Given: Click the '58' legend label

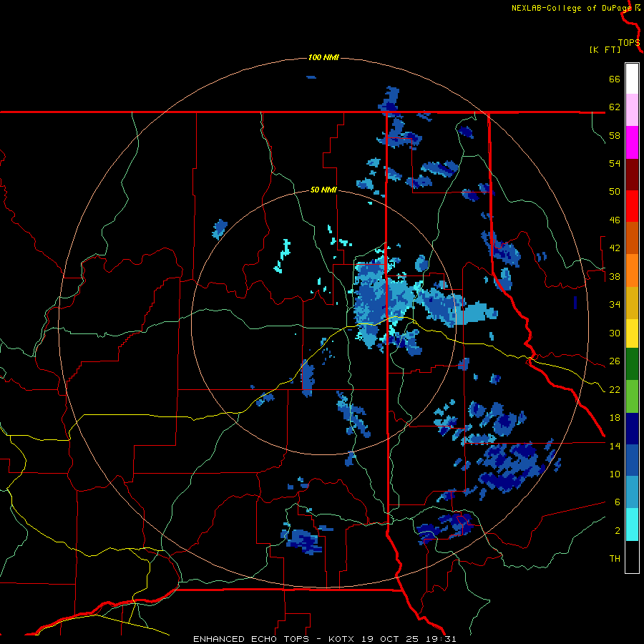Looking at the screenshot, I should click(615, 135).
